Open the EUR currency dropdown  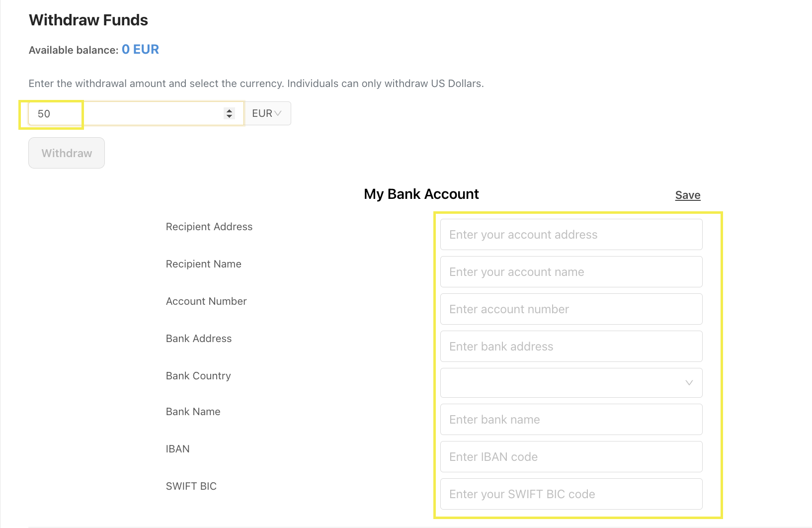[x=267, y=113]
